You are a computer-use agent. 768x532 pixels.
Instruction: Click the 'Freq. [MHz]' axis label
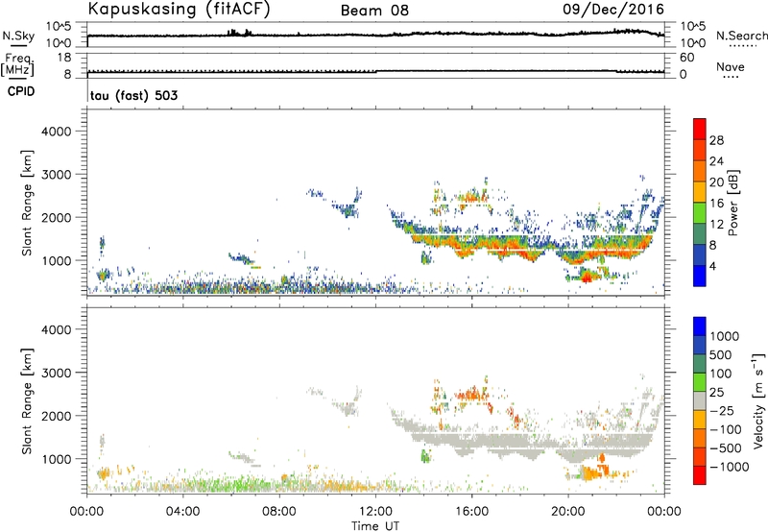click(x=18, y=65)
